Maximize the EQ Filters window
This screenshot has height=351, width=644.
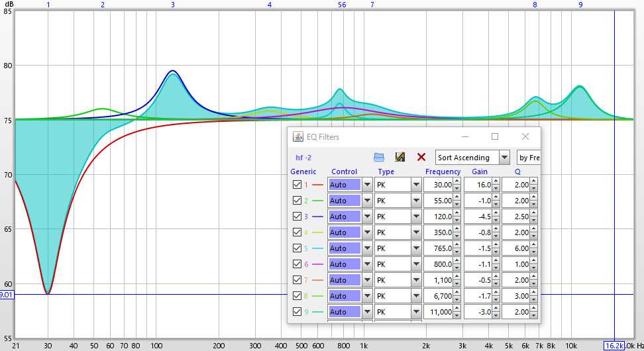tap(494, 136)
